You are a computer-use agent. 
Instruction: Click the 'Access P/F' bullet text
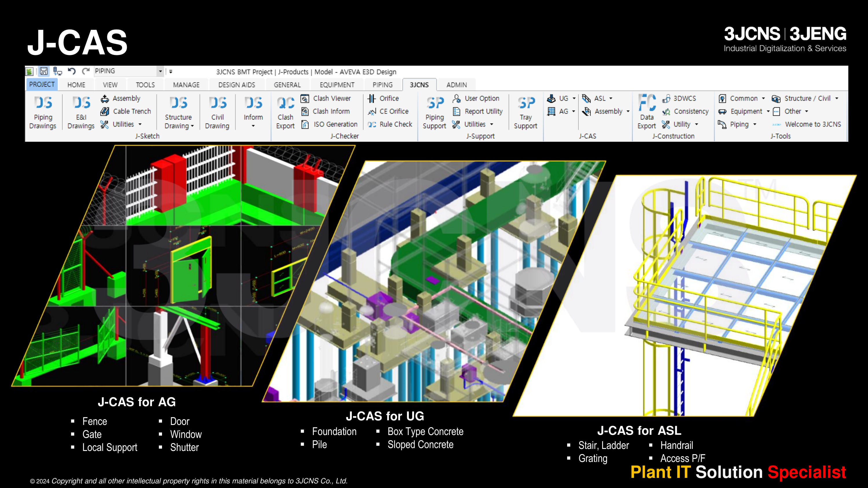683,458
